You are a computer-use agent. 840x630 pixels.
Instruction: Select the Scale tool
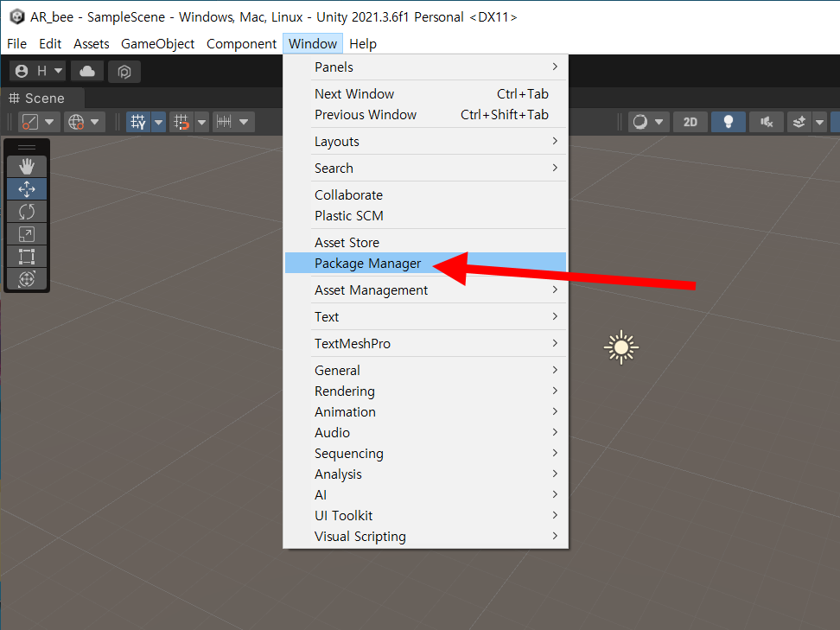tap(27, 234)
